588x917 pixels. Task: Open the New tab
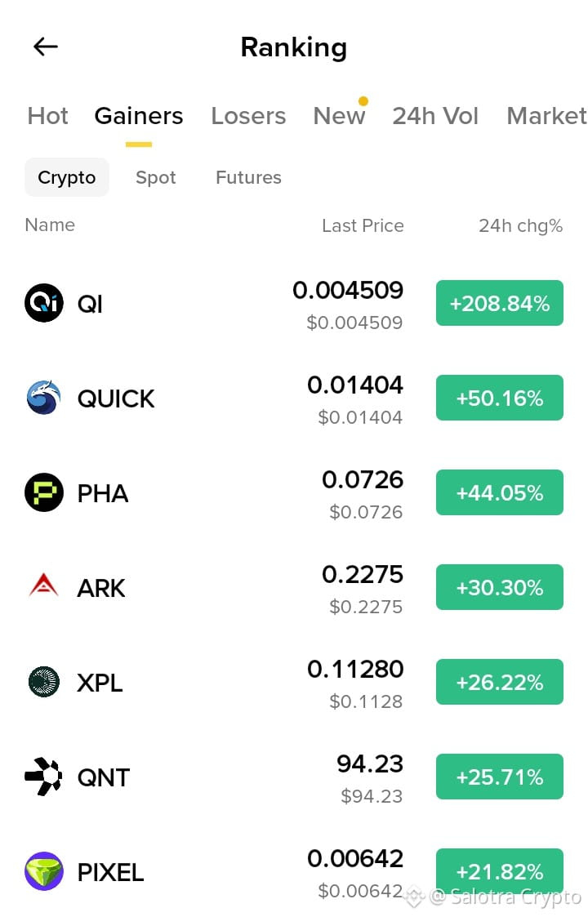click(x=339, y=116)
